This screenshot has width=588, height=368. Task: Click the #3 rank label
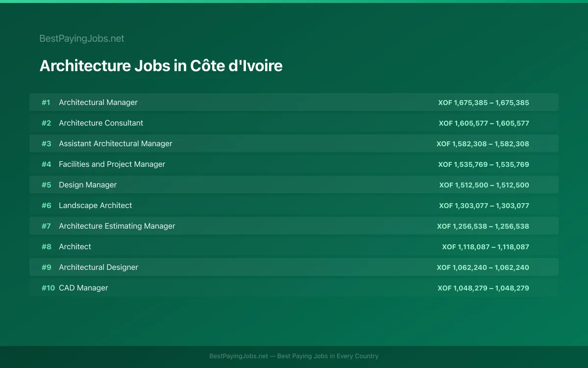46,144
